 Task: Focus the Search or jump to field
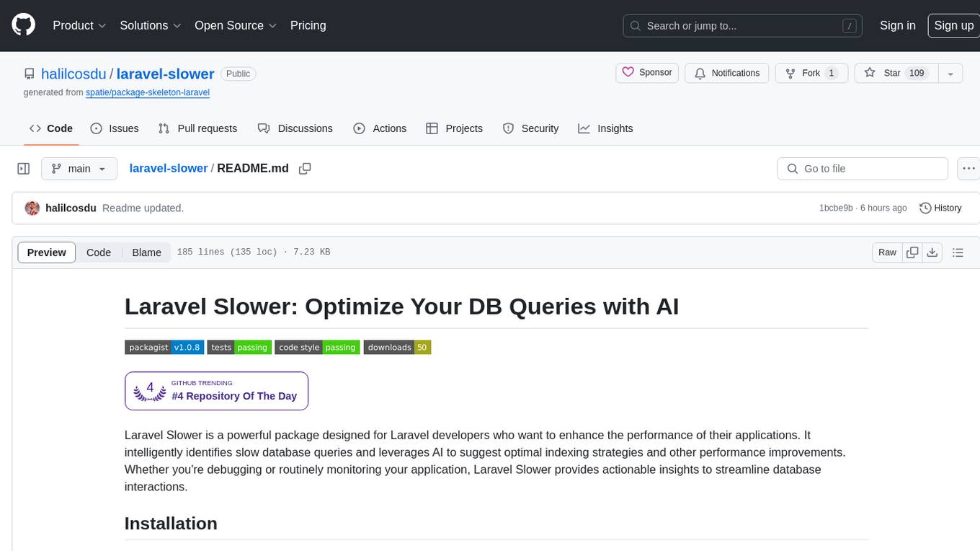744,25
